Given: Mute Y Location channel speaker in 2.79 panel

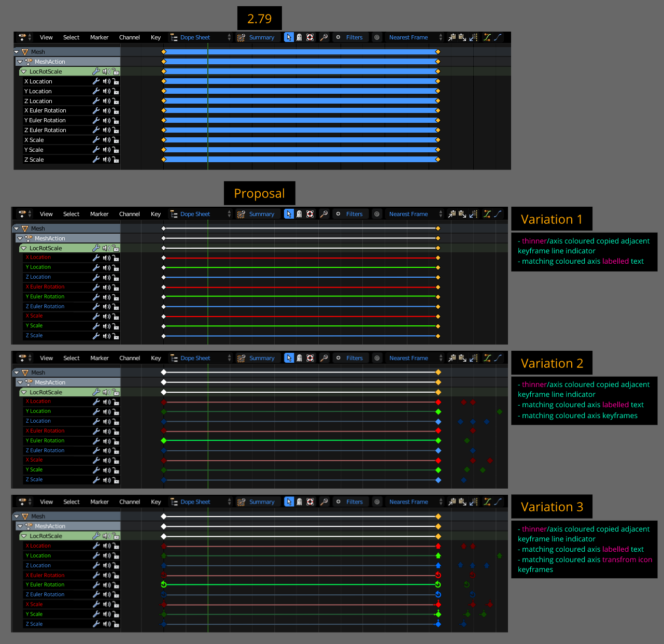Looking at the screenshot, I should [106, 91].
